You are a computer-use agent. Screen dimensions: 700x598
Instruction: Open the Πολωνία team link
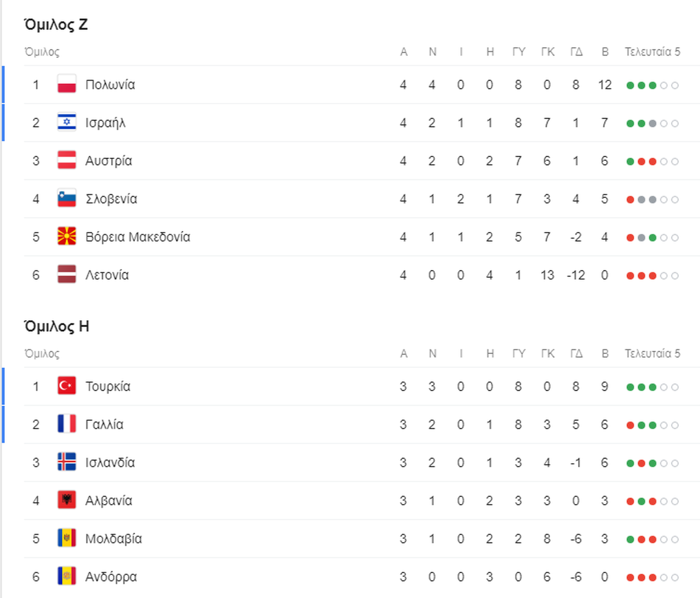(110, 85)
